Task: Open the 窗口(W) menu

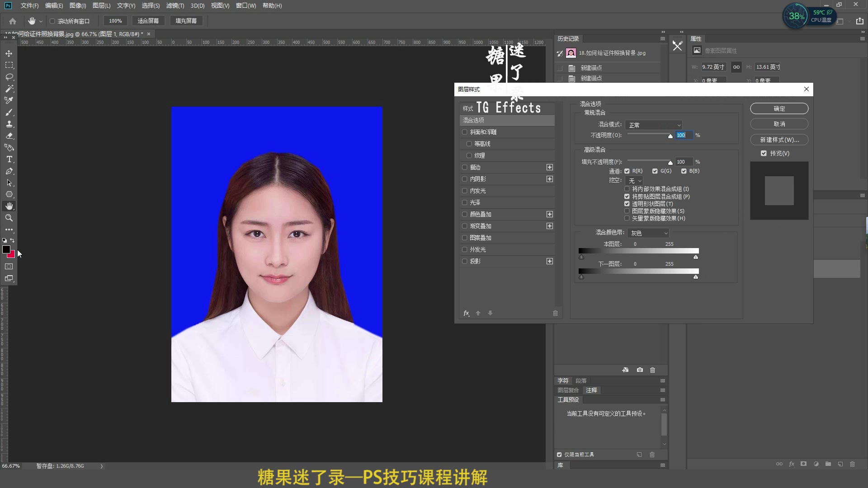Action: pos(246,5)
